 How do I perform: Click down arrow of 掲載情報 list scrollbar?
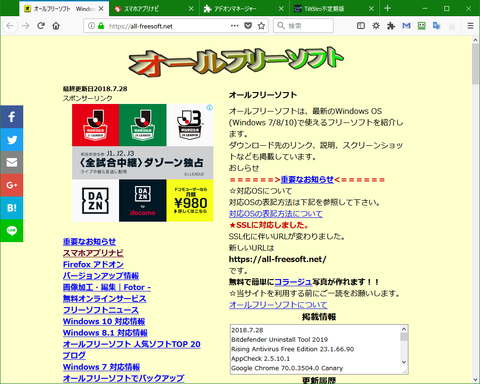tap(404, 362)
